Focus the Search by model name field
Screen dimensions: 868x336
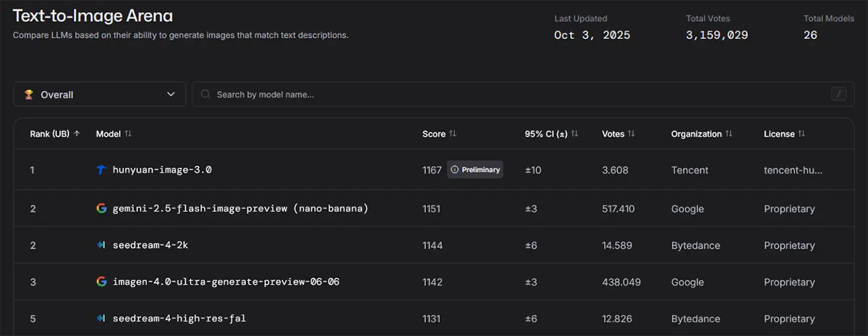click(x=506, y=95)
